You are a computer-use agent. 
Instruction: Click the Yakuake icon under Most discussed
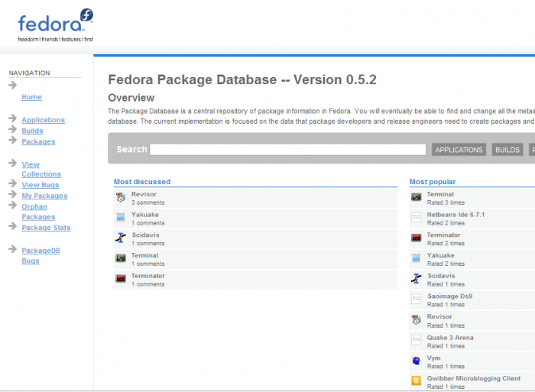(x=121, y=217)
